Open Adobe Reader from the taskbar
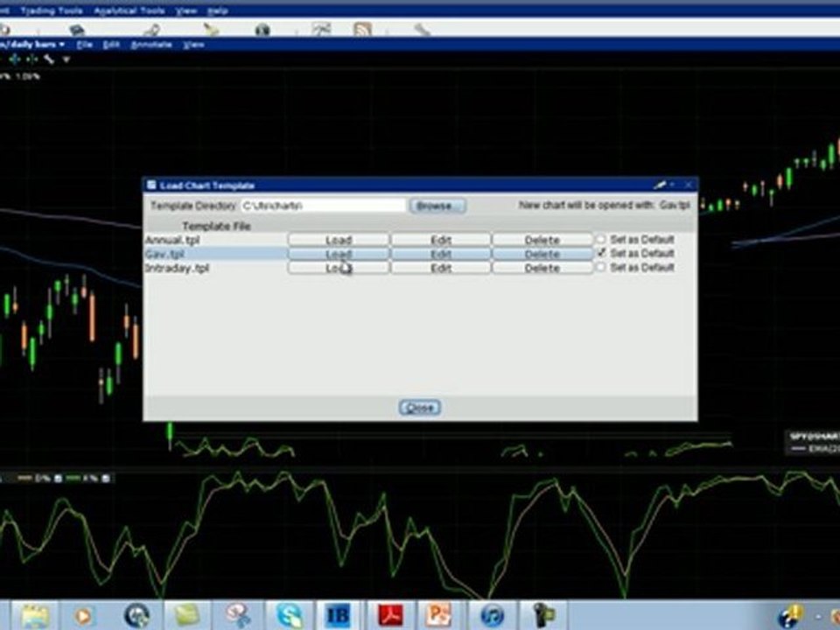 (390, 615)
